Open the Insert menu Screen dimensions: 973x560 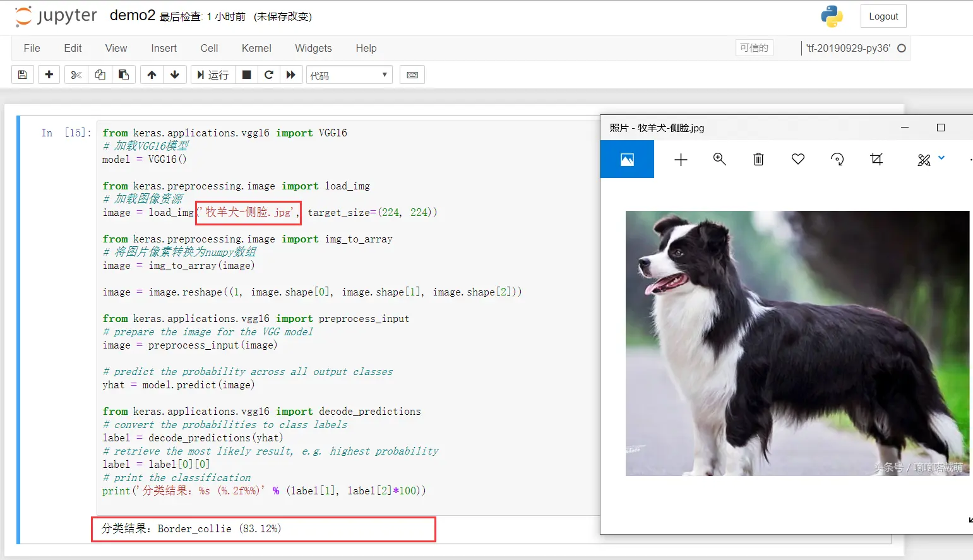(164, 48)
